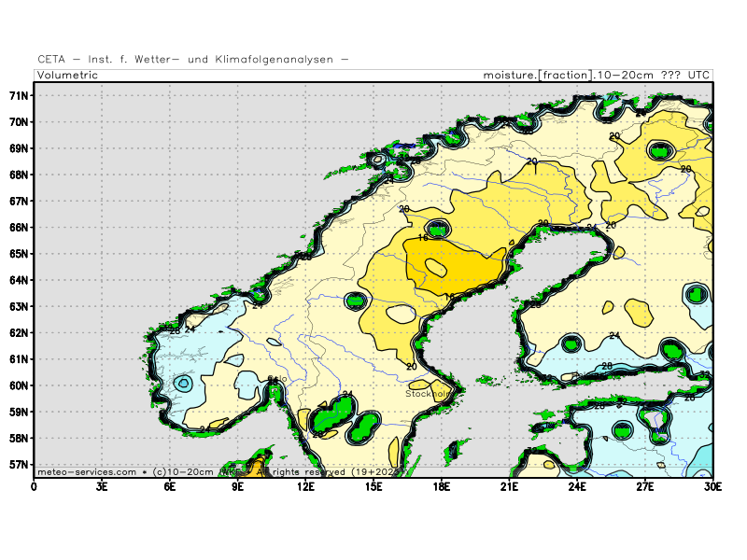Click the 65N latitude label
The height and width of the screenshot is (560, 747).
coord(19,254)
